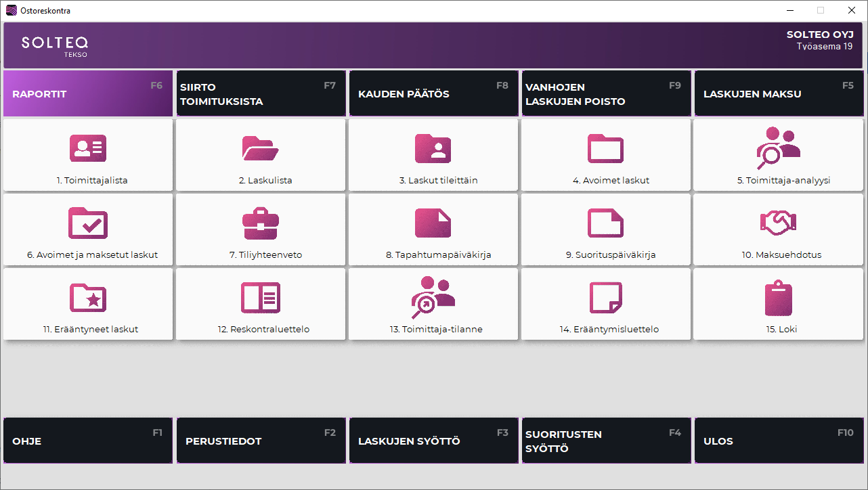Open the Tiliyhteenveto briefcase icon
Viewport: 868px width, 490px height.
point(261,223)
